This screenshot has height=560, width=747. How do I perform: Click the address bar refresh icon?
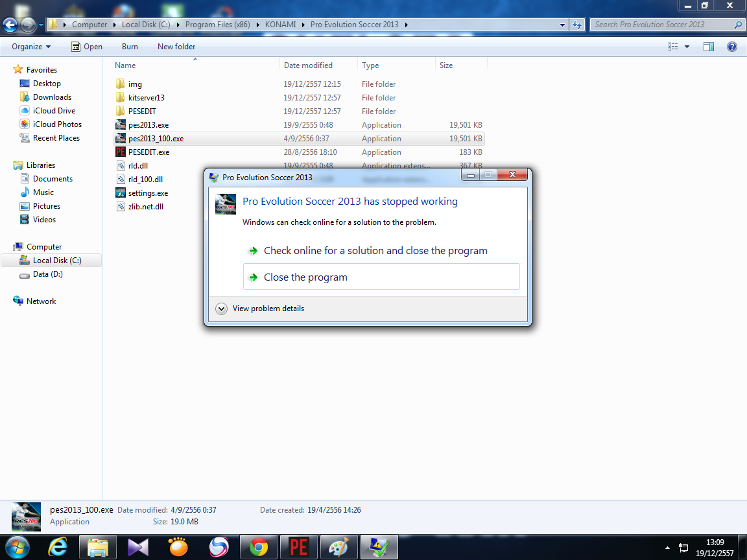(577, 25)
